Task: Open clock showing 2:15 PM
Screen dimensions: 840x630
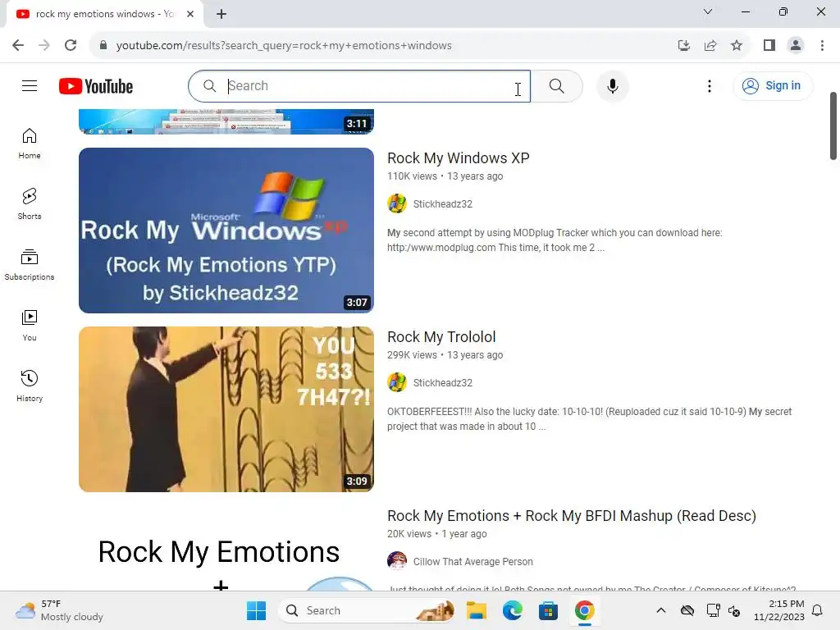Action: [779, 610]
